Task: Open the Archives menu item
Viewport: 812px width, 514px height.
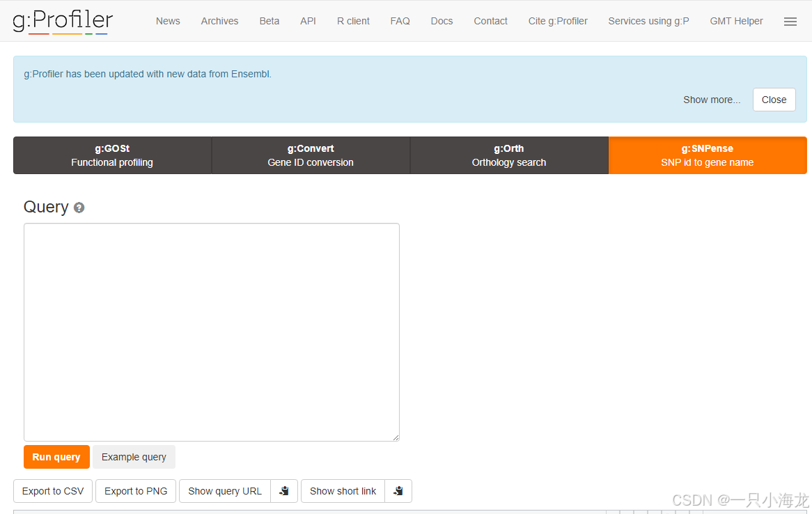Action: coord(219,22)
